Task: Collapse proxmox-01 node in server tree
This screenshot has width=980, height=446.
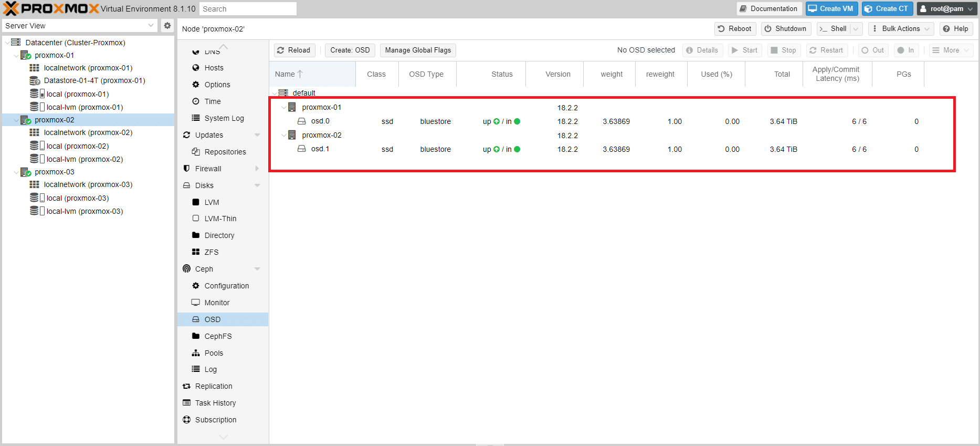Action: click(x=16, y=55)
